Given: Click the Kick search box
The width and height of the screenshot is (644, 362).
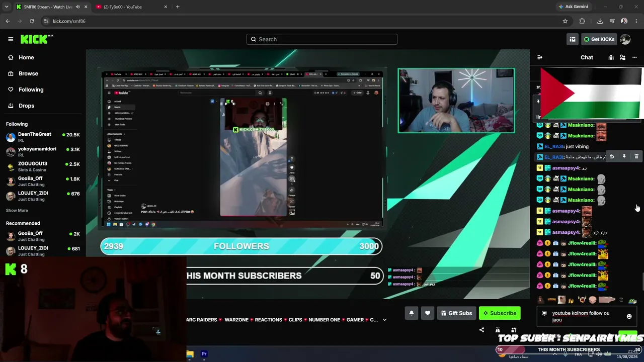Looking at the screenshot, I should [322, 39].
